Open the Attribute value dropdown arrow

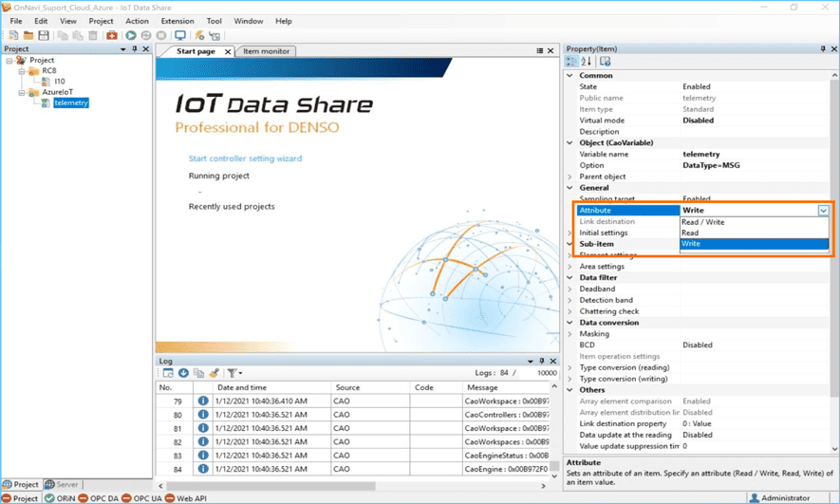824,211
